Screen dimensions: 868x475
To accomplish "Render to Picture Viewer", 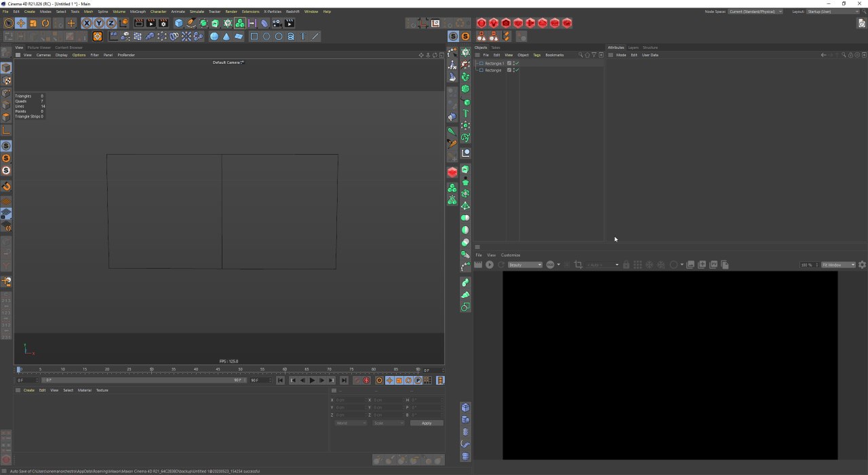I will click(151, 23).
